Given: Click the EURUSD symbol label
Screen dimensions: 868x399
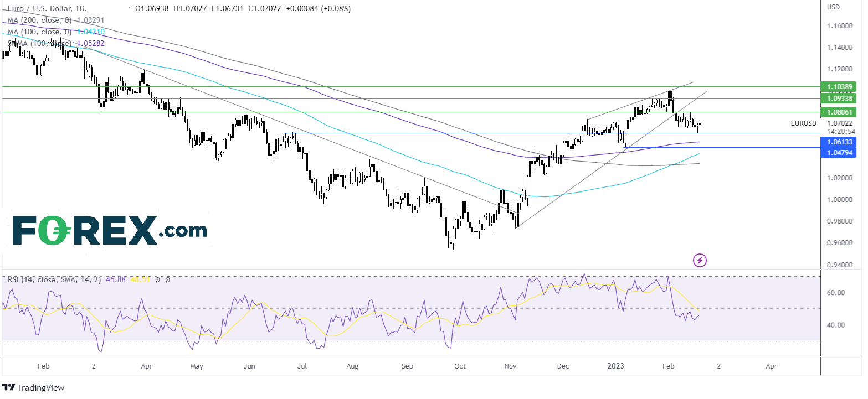Looking at the screenshot, I should pos(803,123).
